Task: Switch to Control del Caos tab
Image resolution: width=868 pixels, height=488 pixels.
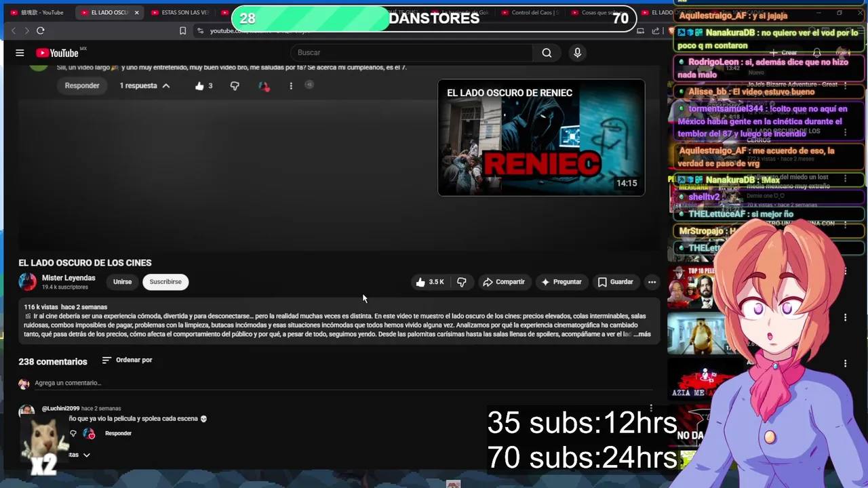Action: point(530,12)
